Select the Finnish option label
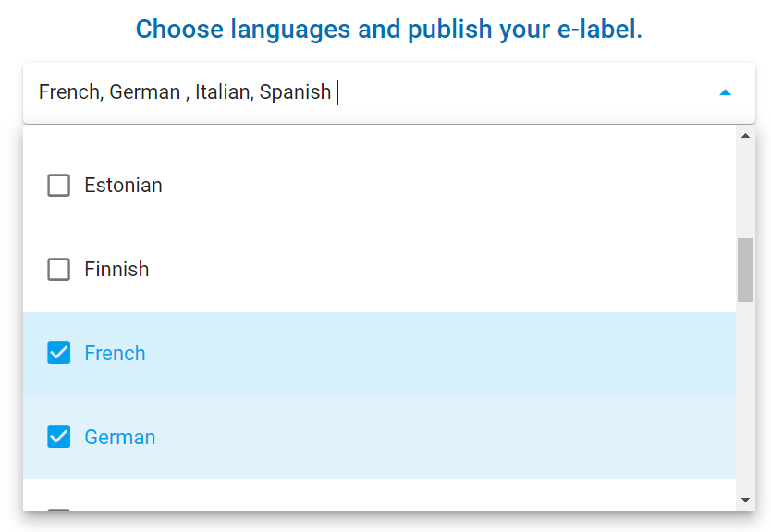771x532 pixels. tap(116, 270)
